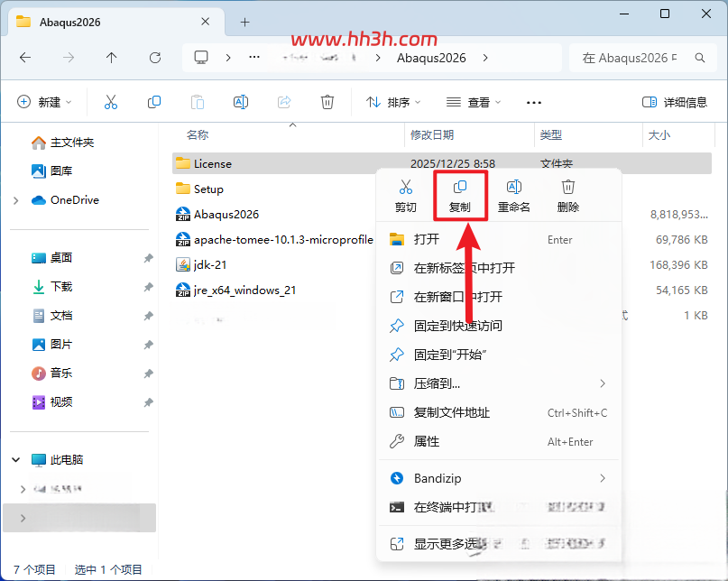Sort by Date modified (修改日期) column header
Image resolution: width=728 pixels, height=581 pixels.
pyautogui.click(x=432, y=135)
